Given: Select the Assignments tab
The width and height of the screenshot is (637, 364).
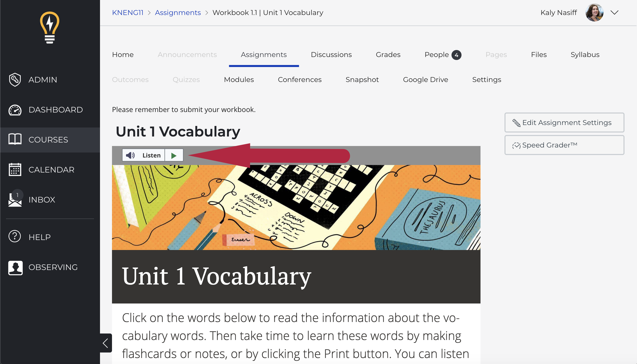Looking at the screenshot, I should click(264, 54).
